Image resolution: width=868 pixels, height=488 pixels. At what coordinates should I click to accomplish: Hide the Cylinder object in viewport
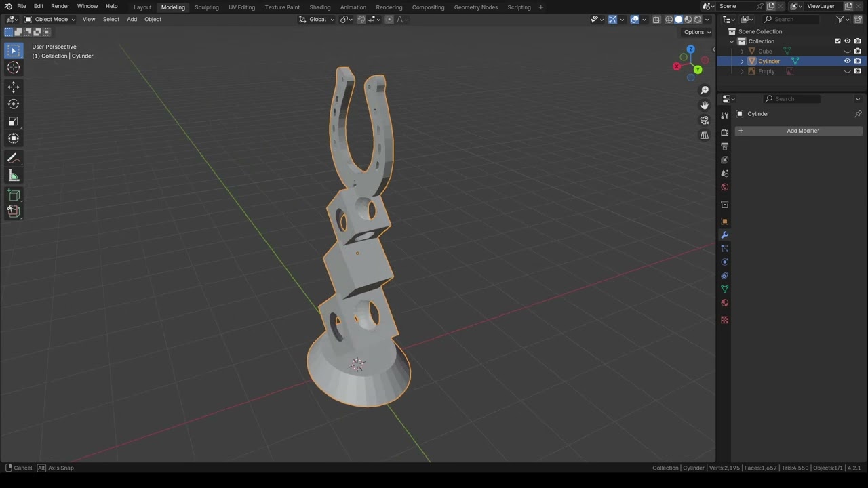point(847,61)
